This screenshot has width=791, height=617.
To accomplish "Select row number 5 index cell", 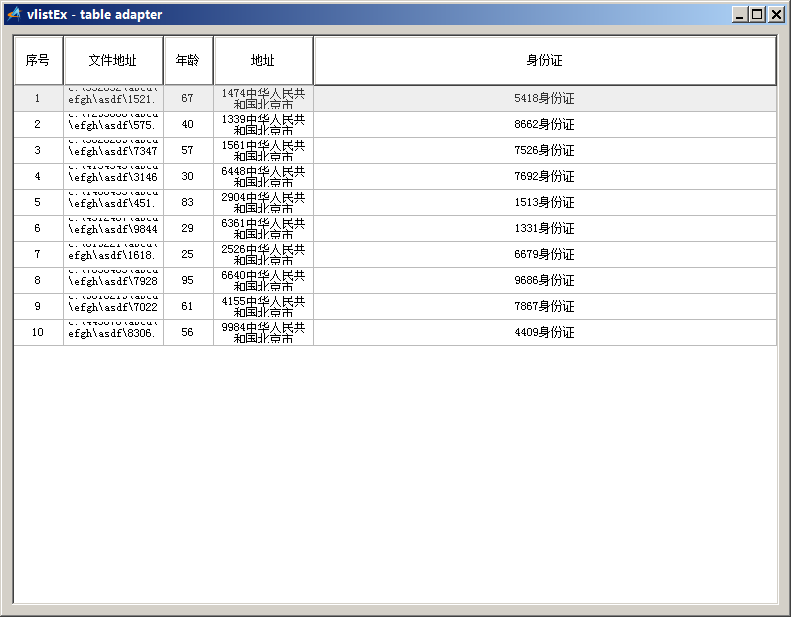I will (38, 203).
